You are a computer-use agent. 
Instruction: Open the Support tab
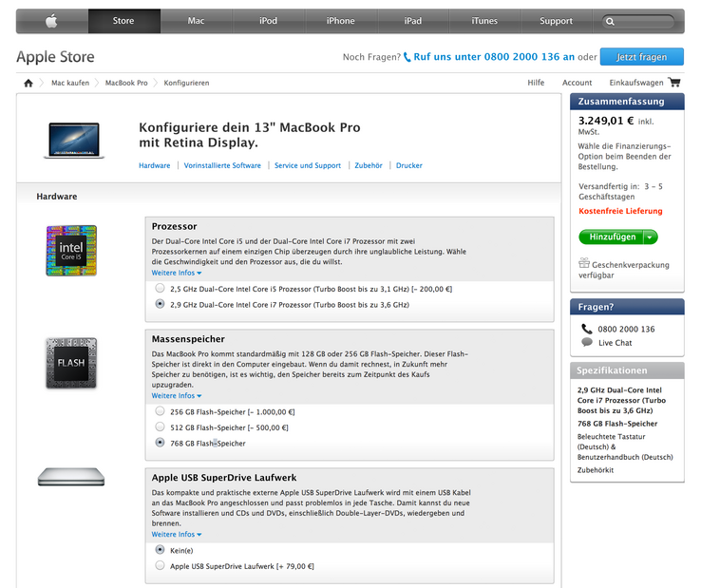(x=557, y=21)
